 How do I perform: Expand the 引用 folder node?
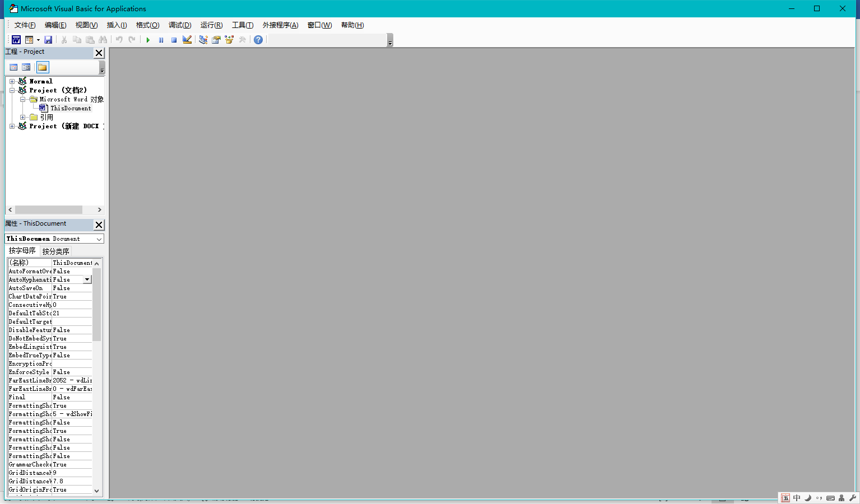[x=23, y=117]
